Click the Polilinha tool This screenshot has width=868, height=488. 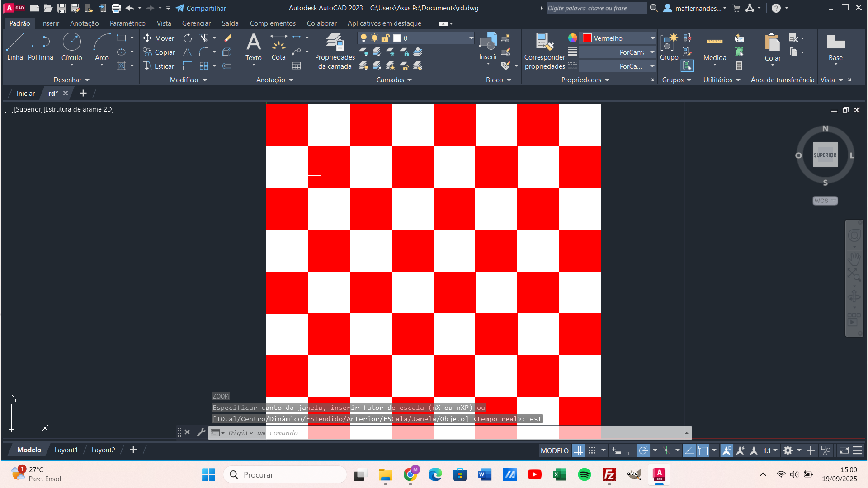[x=40, y=46]
